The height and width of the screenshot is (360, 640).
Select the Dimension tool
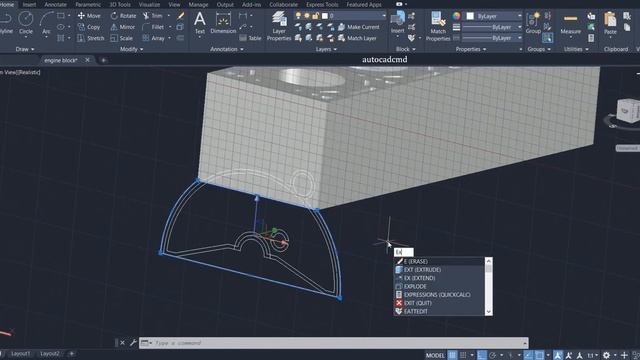[x=223, y=23]
